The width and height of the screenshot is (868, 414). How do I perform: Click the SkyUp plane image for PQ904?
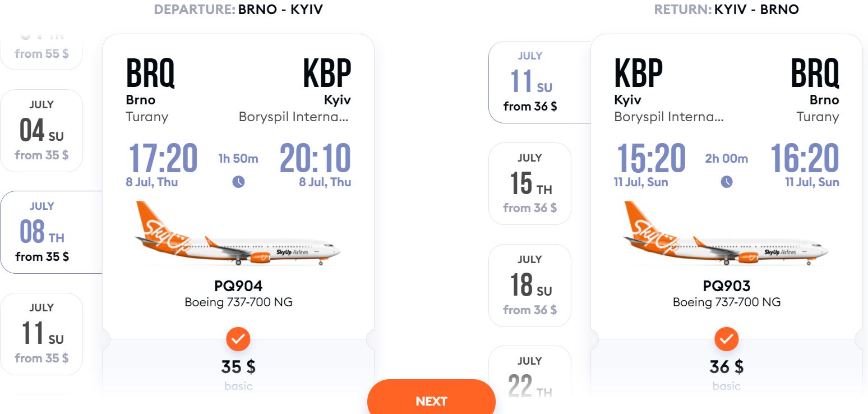[x=238, y=233]
